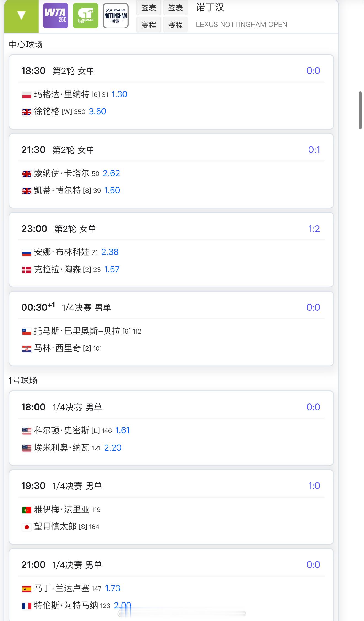This screenshot has height=621, width=364.
Task: Click the Chile flag beside 托马斯·巴里奥斯-贝拉
Action: (x=27, y=331)
